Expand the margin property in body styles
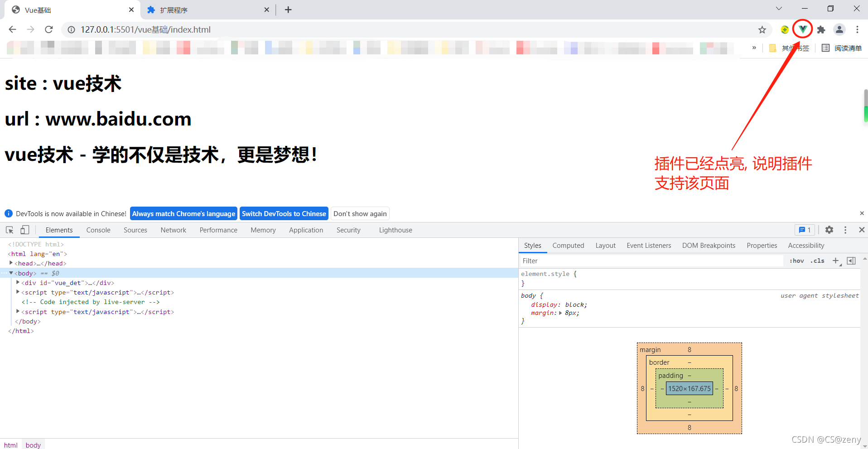868x449 pixels. click(x=560, y=313)
